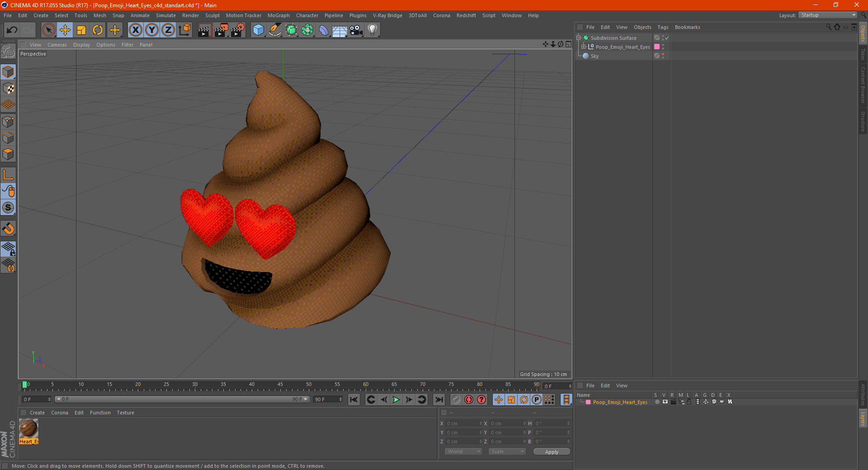
Task: Render the active view
Action: point(204,30)
